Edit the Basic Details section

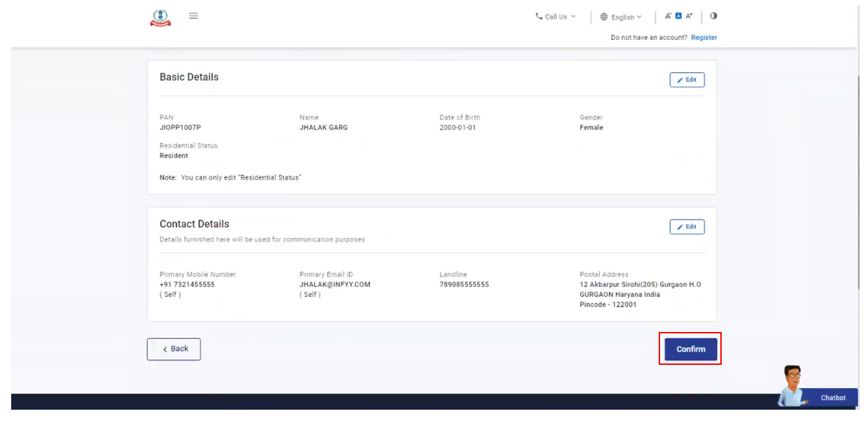coord(687,80)
